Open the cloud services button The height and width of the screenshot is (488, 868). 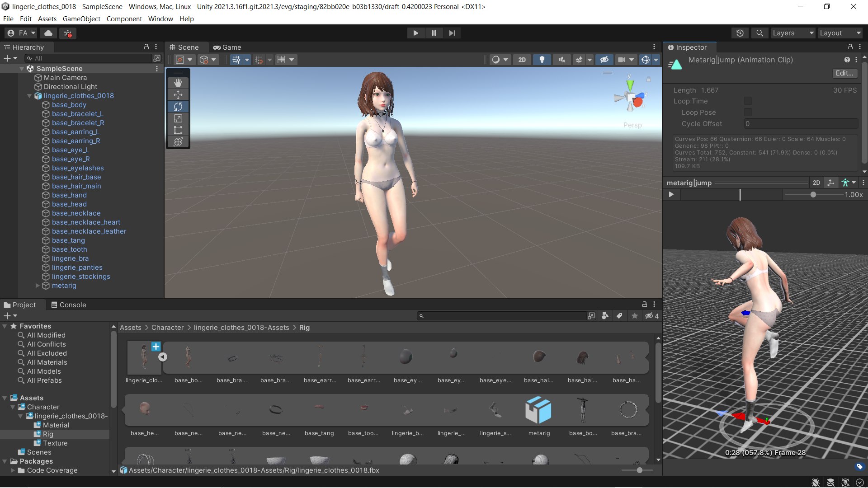coord(48,33)
